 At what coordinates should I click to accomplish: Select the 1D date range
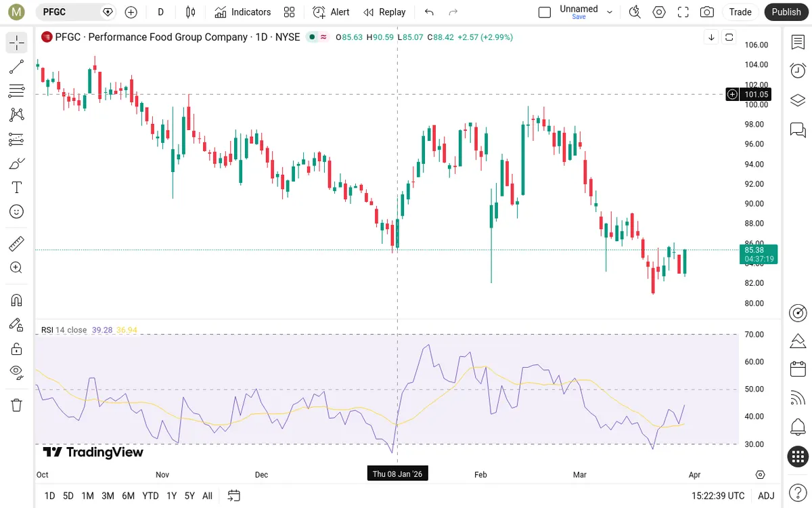[x=49, y=496]
